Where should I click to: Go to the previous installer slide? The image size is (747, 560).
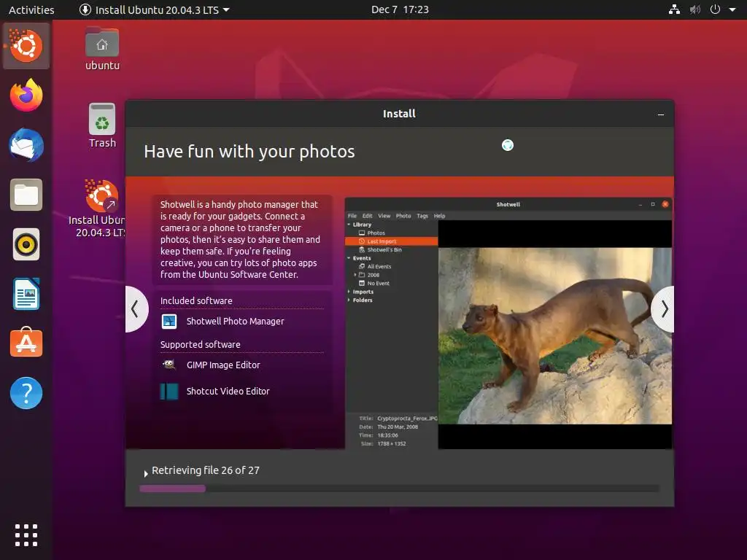136,309
